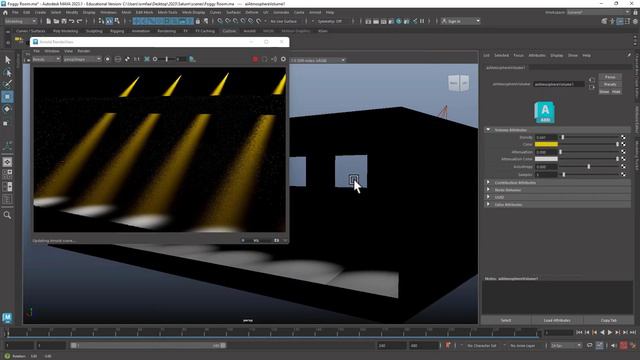
Task: Switch to the Sculpting shelf tab
Action: [x=94, y=31]
